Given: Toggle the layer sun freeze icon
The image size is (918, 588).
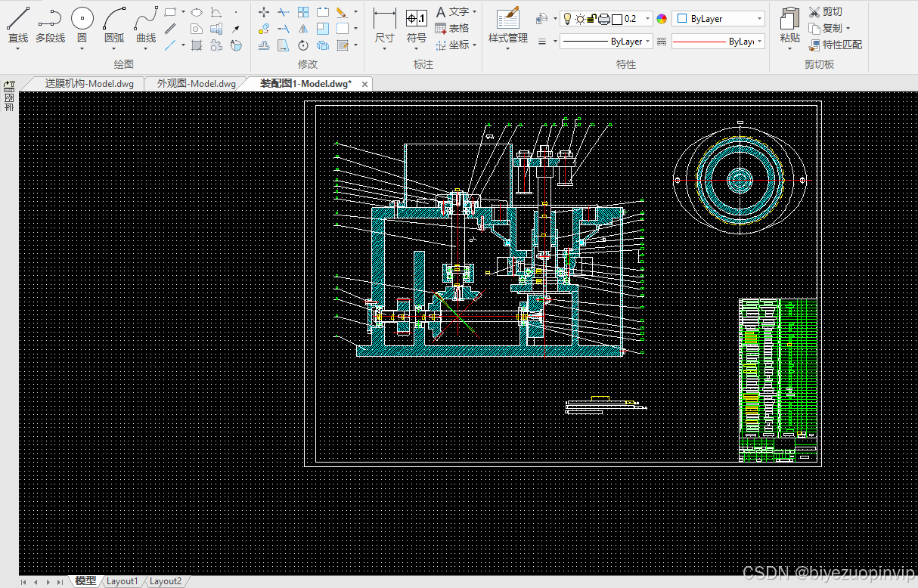Looking at the screenshot, I should coord(580,19).
